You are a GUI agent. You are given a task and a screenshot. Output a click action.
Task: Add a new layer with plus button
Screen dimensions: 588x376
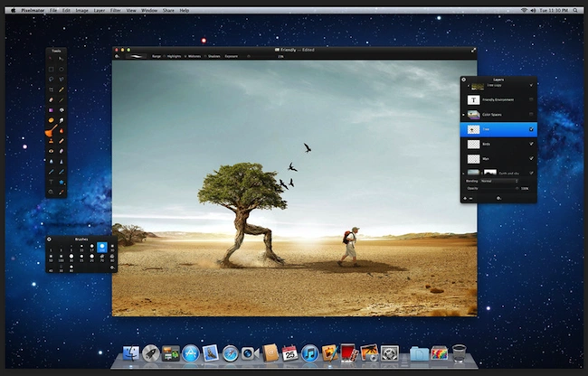465,199
